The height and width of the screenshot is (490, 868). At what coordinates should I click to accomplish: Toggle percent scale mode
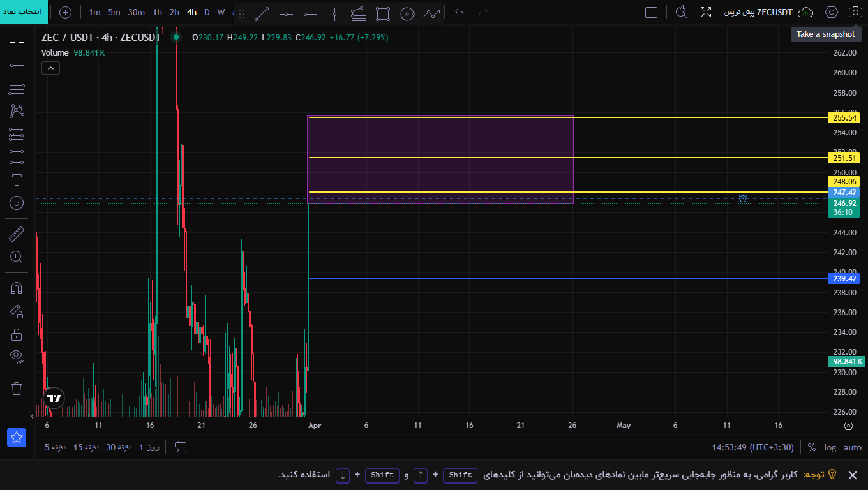812,447
